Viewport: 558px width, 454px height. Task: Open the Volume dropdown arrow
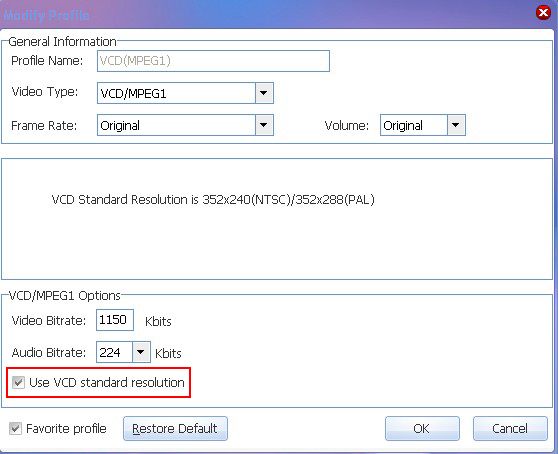(x=456, y=125)
